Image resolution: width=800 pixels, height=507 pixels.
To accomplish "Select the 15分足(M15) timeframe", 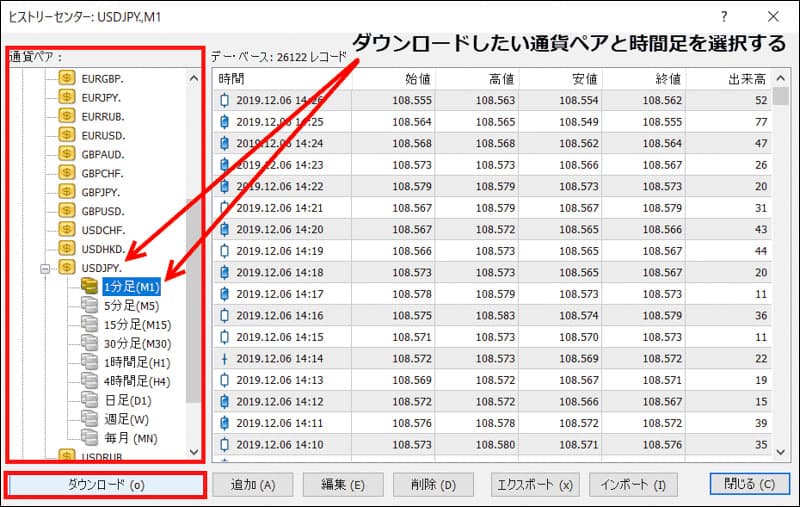I will click(x=137, y=325).
